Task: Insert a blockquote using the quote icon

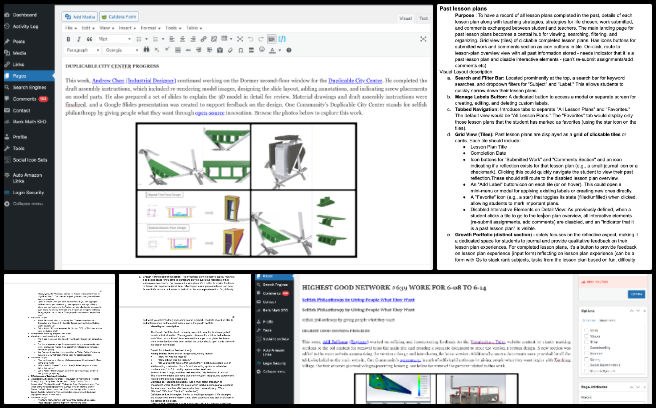Action: (x=89, y=39)
